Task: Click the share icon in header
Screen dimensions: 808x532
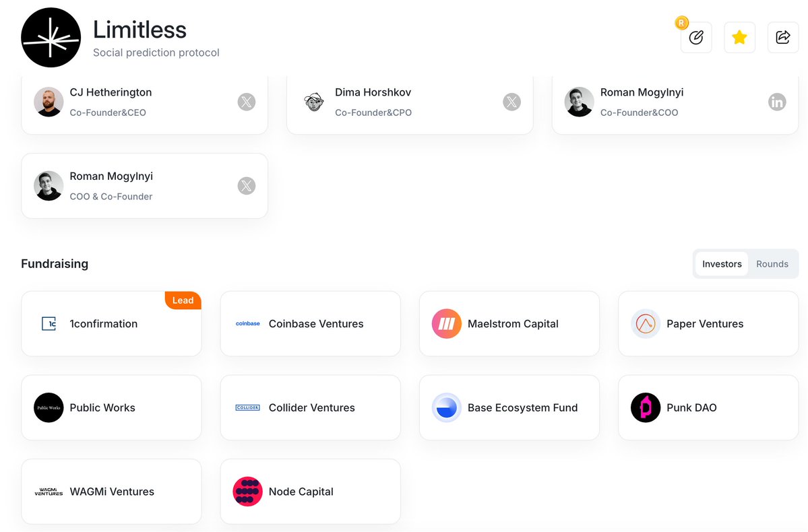Action: (x=783, y=37)
